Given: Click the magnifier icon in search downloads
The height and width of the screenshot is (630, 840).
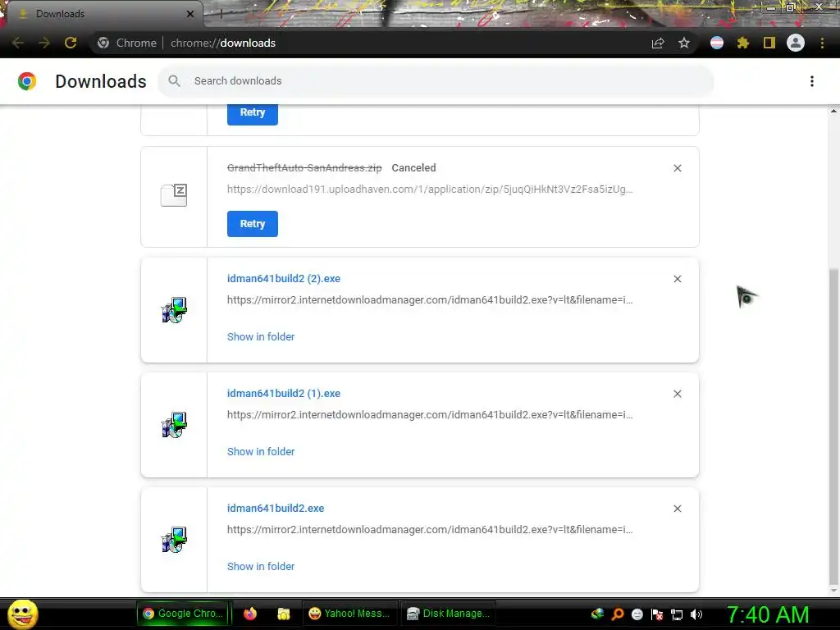Looking at the screenshot, I should pyautogui.click(x=174, y=81).
